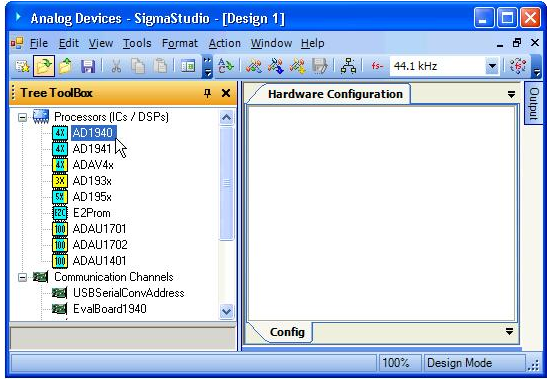
Task: Click the hierarchy tree toolbar icon
Action: [x=348, y=66]
